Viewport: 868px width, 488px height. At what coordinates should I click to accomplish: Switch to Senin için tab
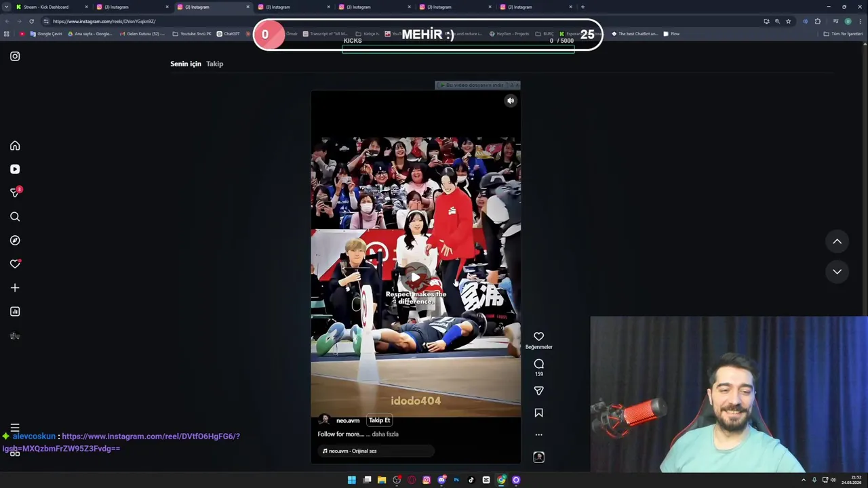point(186,64)
